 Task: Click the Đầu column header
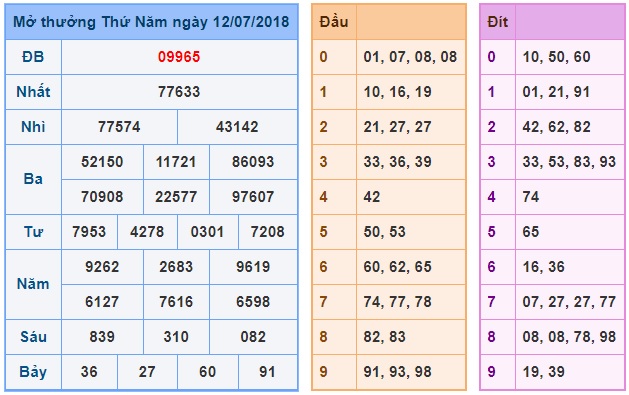point(334,22)
